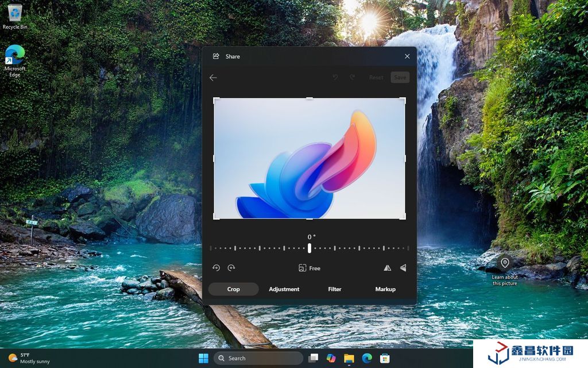
Task: Click the Share icon in the title bar
Action: (216, 56)
